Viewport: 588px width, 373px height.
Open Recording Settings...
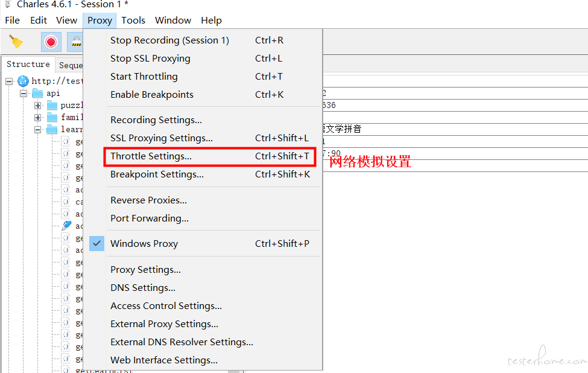(x=203, y=120)
